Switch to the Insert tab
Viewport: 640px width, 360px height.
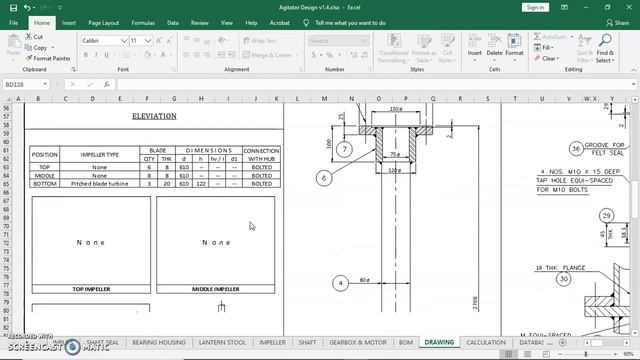(69, 23)
